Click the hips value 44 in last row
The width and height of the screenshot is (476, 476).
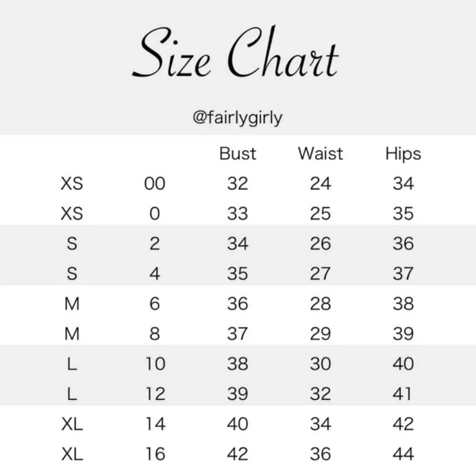[403, 454]
